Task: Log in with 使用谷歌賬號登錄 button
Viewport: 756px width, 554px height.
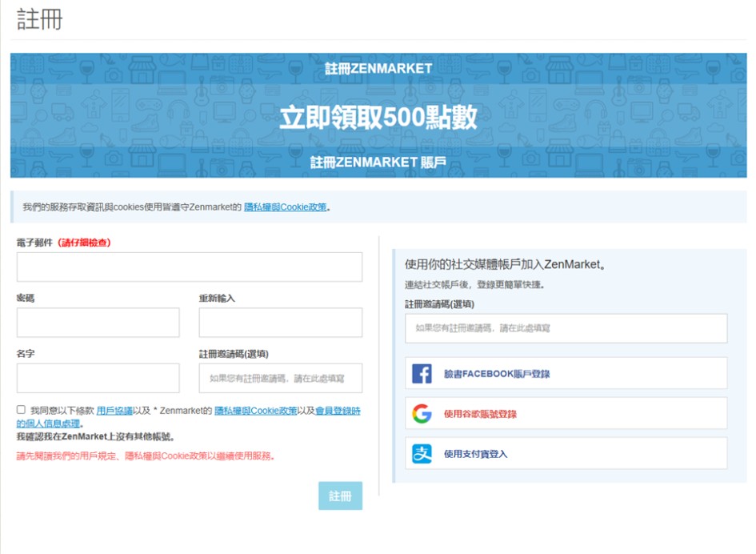Action: 566,413
